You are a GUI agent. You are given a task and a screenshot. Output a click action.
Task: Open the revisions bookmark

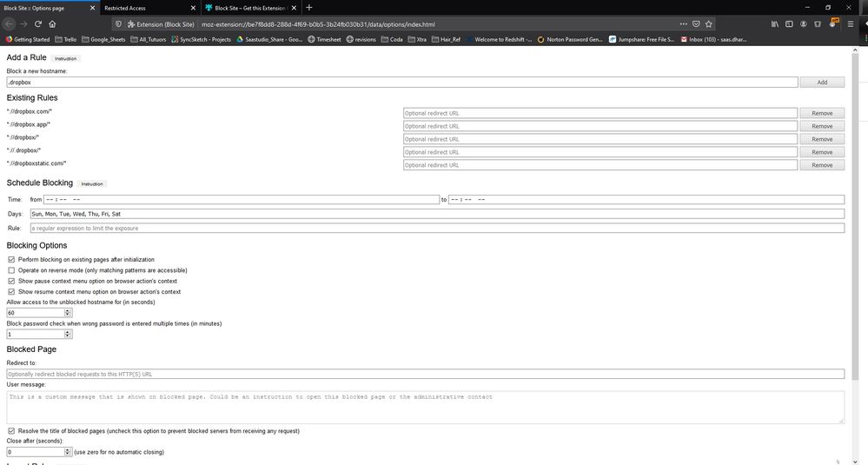click(361, 39)
